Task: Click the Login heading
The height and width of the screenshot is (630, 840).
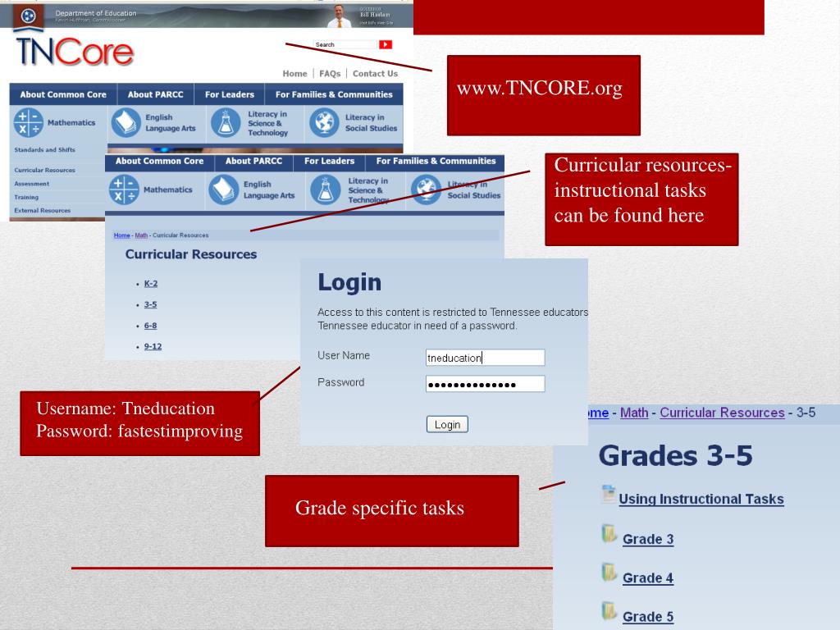Action: pos(349,282)
